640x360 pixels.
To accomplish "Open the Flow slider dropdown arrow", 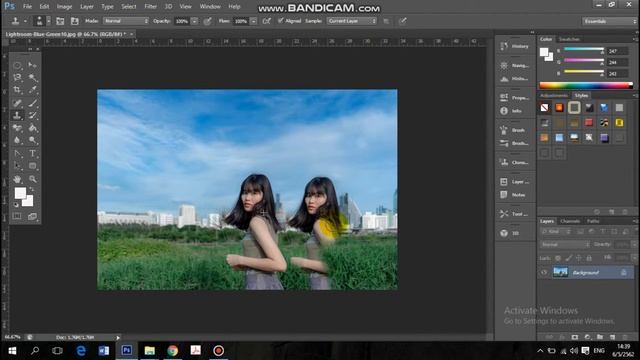I will (253, 21).
